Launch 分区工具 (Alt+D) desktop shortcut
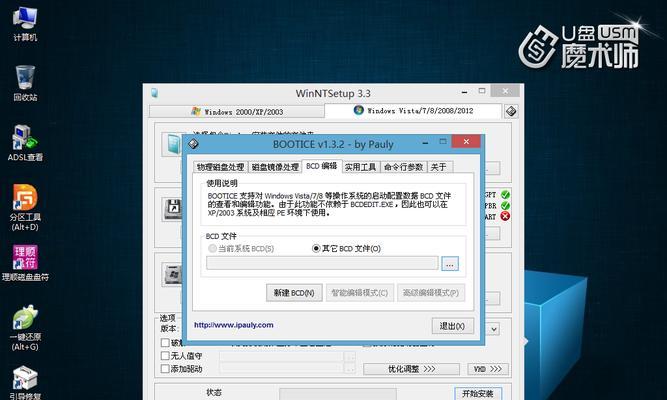The image size is (667, 400). click(25, 208)
